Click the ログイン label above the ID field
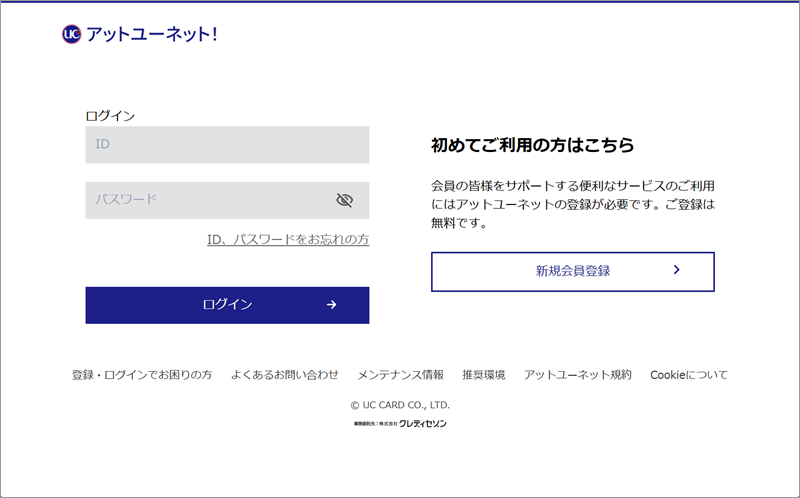Screen dimensions: 800x498 click(110, 116)
